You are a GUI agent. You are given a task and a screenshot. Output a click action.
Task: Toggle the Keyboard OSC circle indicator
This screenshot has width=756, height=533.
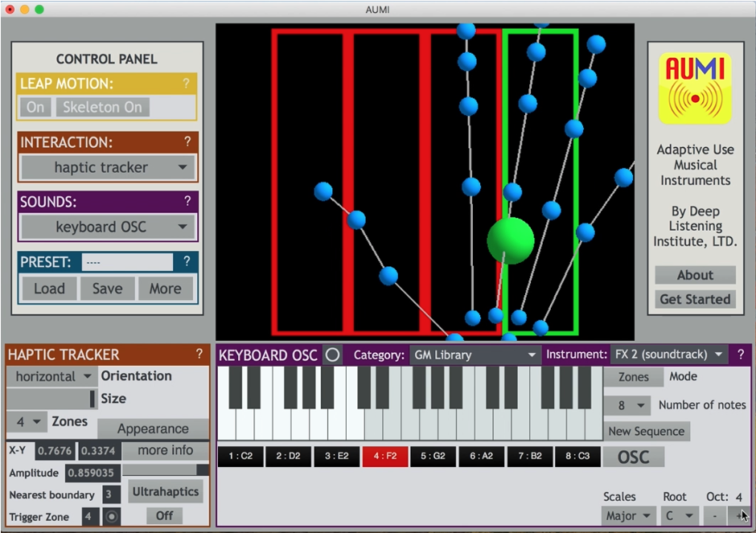[332, 355]
